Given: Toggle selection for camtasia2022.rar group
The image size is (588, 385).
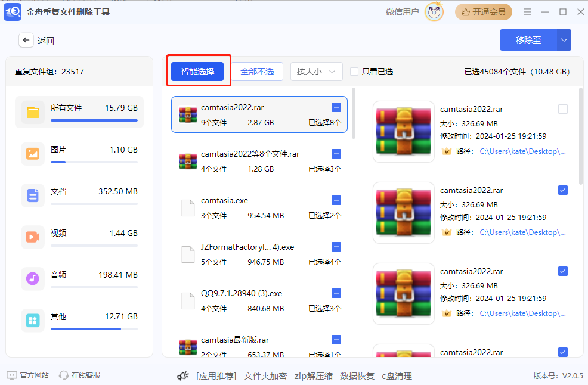Looking at the screenshot, I should [336, 108].
